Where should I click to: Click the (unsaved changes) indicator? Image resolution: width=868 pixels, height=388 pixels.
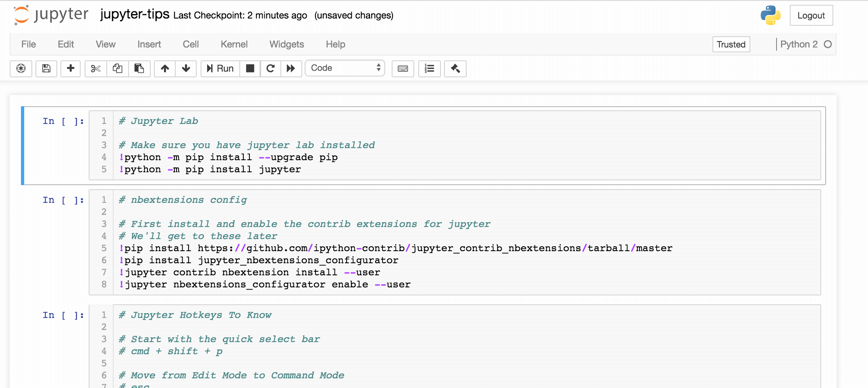[x=354, y=15]
